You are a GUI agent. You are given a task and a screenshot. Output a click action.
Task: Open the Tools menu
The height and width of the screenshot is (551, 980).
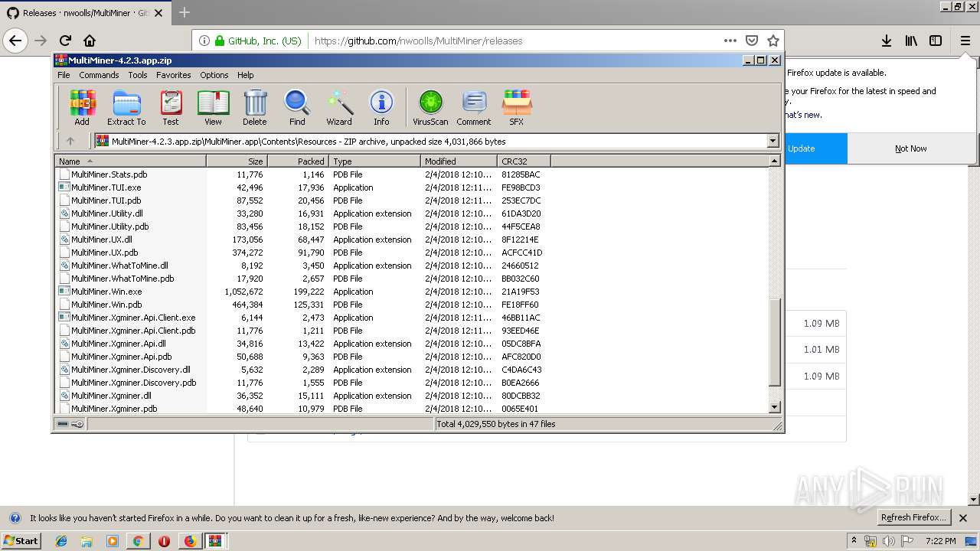point(138,75)
